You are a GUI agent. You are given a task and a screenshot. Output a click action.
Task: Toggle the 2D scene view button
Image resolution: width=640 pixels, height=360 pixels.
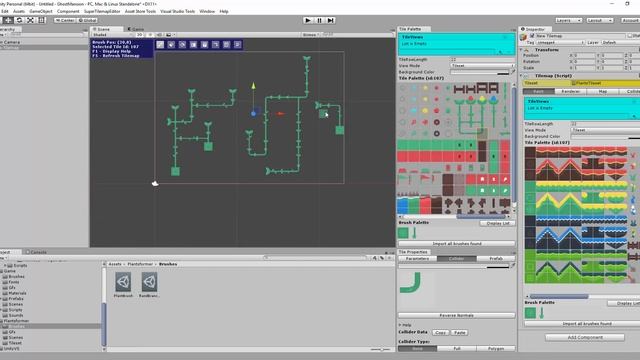click(x=140, y=35)
